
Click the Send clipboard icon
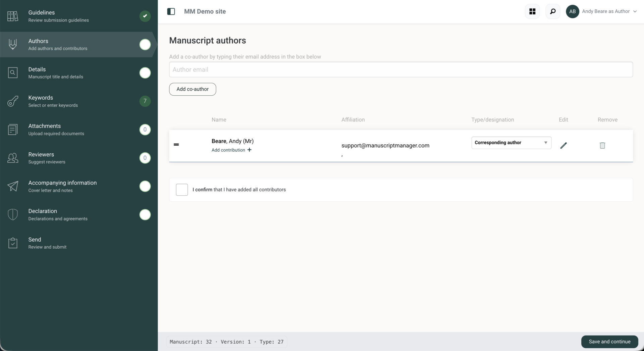point(13,243)
